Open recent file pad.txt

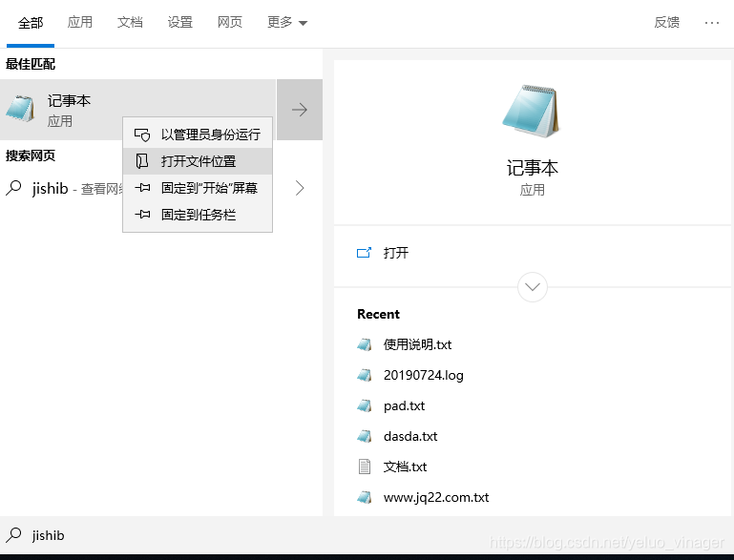(404, 405)
